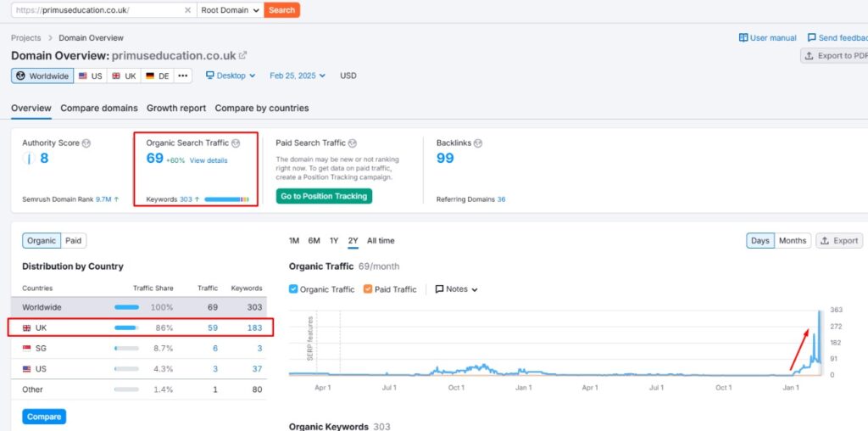Open the SG traffic value 6
Viewport: 868px width, 431px height.
215,349
